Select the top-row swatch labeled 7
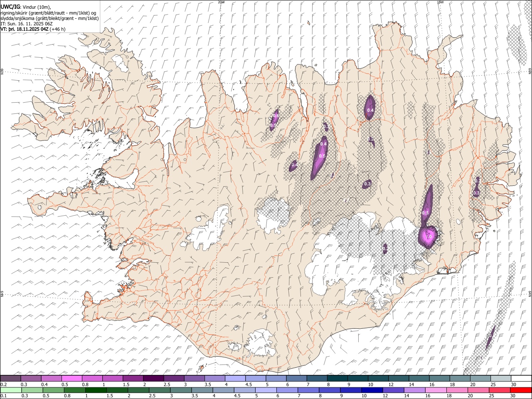This screenshot has height=399, width=532. [317, 379]
